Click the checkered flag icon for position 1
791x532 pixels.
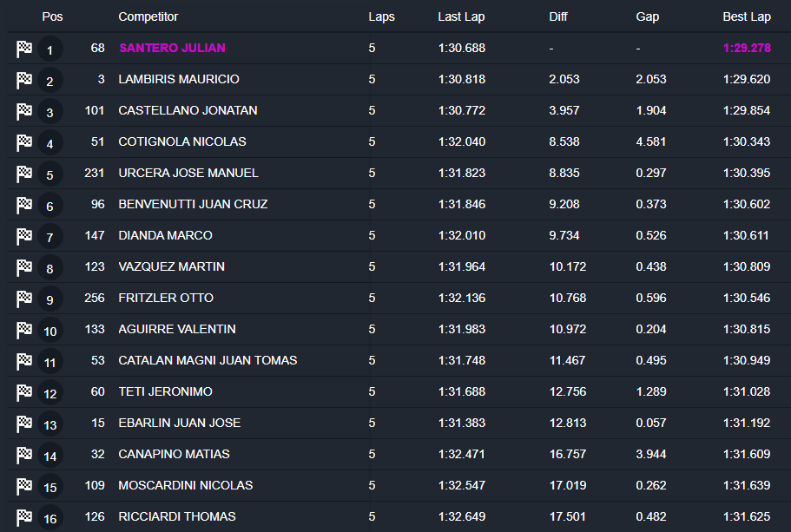[x=24, y=49]
